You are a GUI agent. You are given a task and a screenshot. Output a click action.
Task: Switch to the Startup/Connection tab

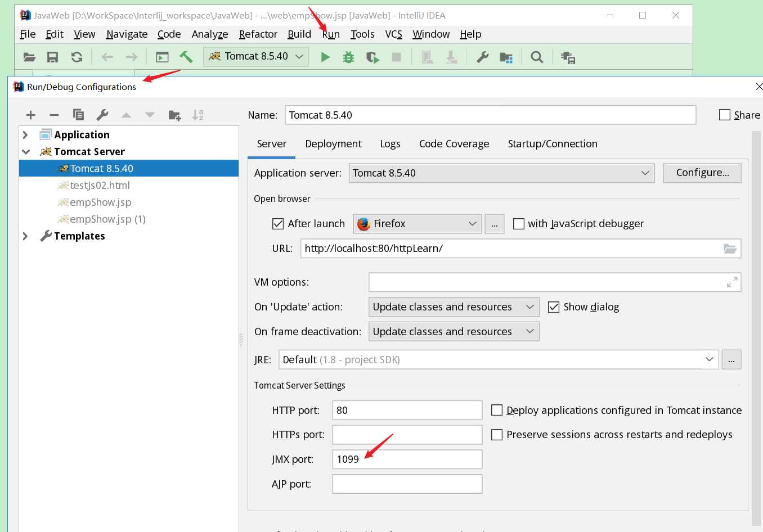(553, 144)
